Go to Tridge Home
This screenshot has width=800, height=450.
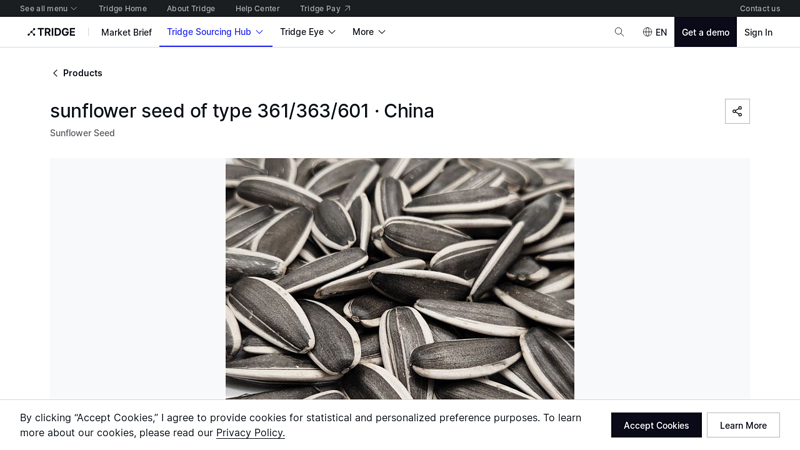coord(122,8)
